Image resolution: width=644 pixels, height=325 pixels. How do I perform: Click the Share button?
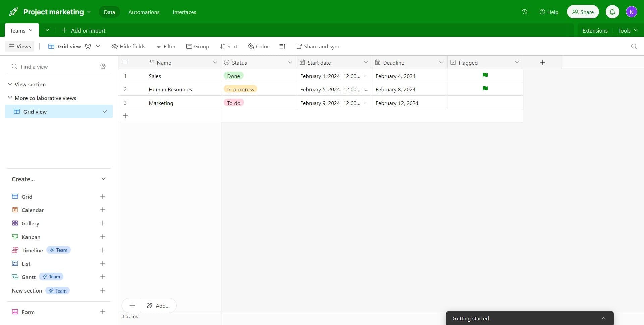583,12
